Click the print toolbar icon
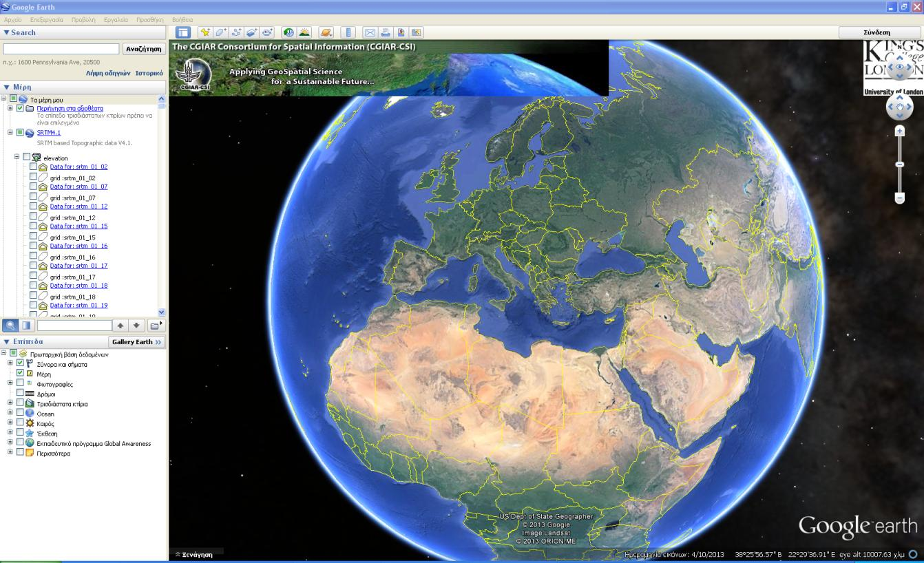This screenshot has width=924, height=563. (386, 32)
